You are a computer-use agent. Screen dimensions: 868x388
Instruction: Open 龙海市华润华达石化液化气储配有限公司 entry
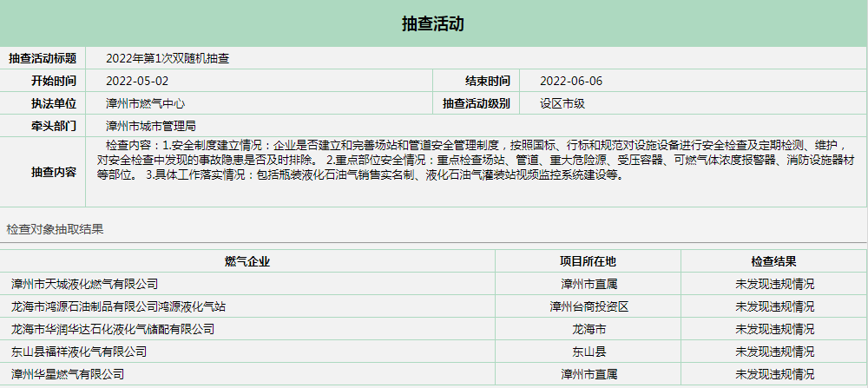pos(113,329)
